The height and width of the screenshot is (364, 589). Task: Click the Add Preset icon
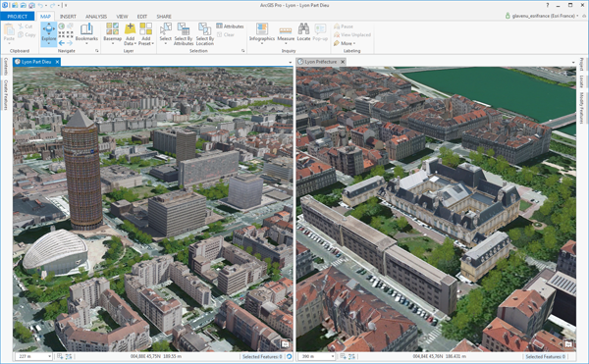tap(145, 28)
